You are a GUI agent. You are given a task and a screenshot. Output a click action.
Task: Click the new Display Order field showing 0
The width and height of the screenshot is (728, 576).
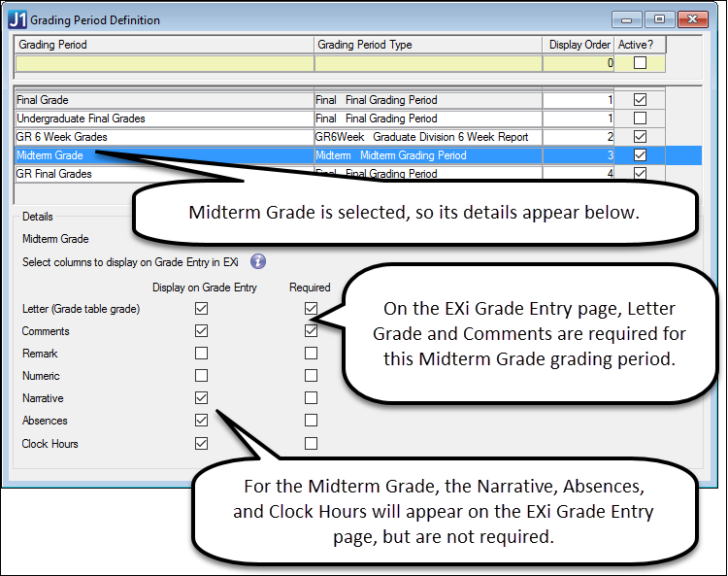[x=579, y=63]
